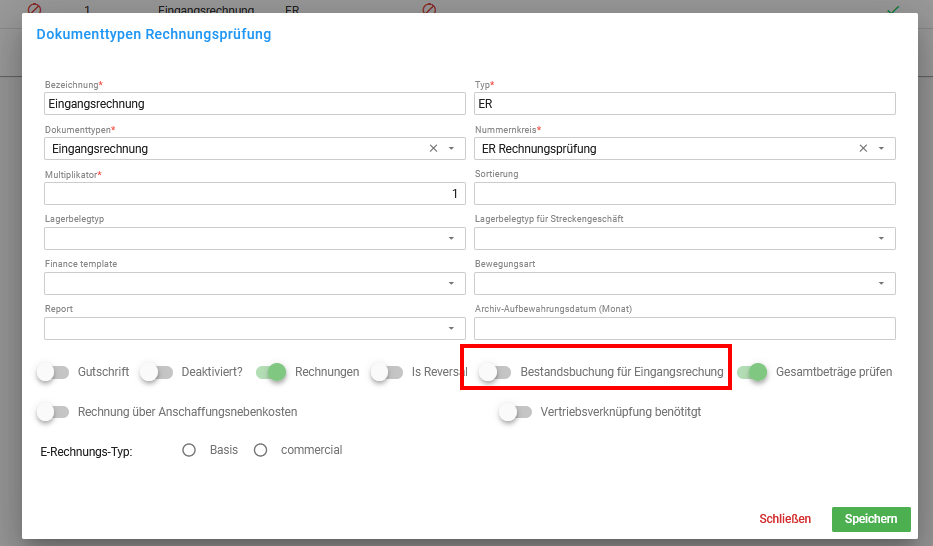
Task: Disable the Rechnungen toggle
Action: click(271, 372)
